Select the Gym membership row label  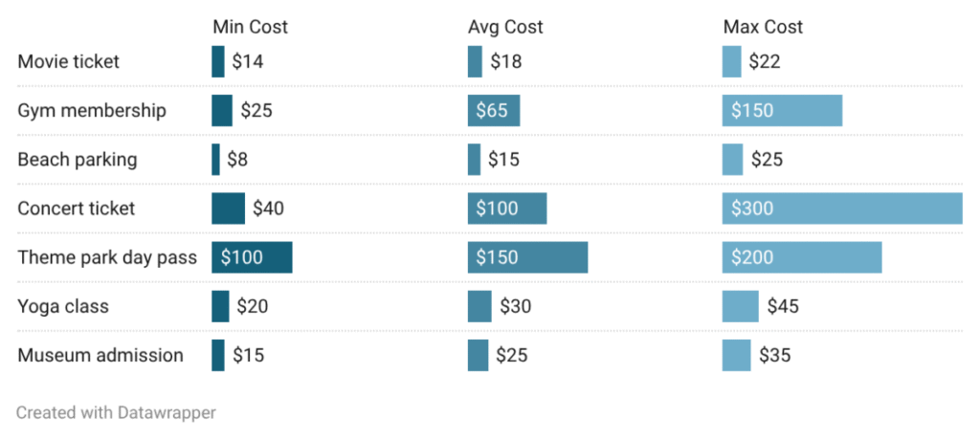pyautogui.click(x=92, y=111)
